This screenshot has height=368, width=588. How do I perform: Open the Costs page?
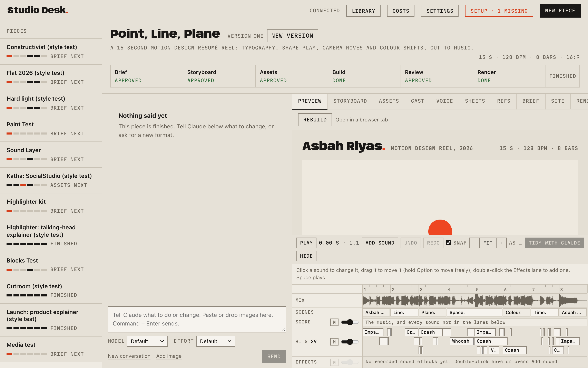401,11
